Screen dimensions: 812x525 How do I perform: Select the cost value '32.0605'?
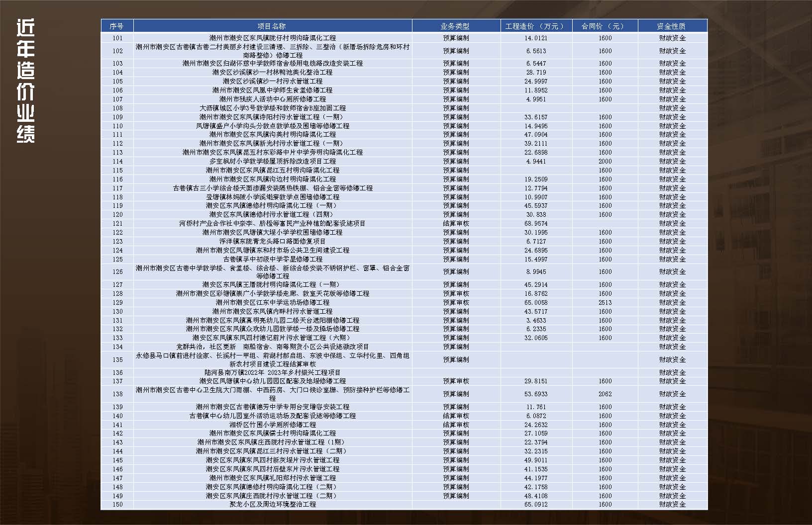pyautogui.click(x=536, y=338)
